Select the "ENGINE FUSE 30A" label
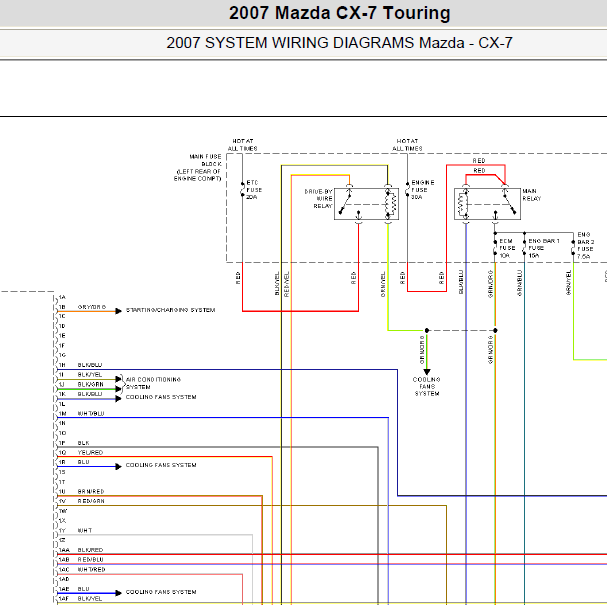 click(422, 190)
